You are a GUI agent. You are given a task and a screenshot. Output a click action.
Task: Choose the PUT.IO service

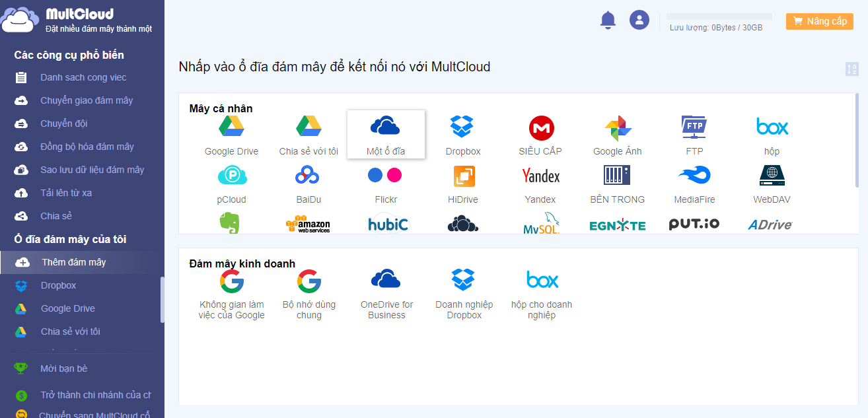[x=694, y=224]
